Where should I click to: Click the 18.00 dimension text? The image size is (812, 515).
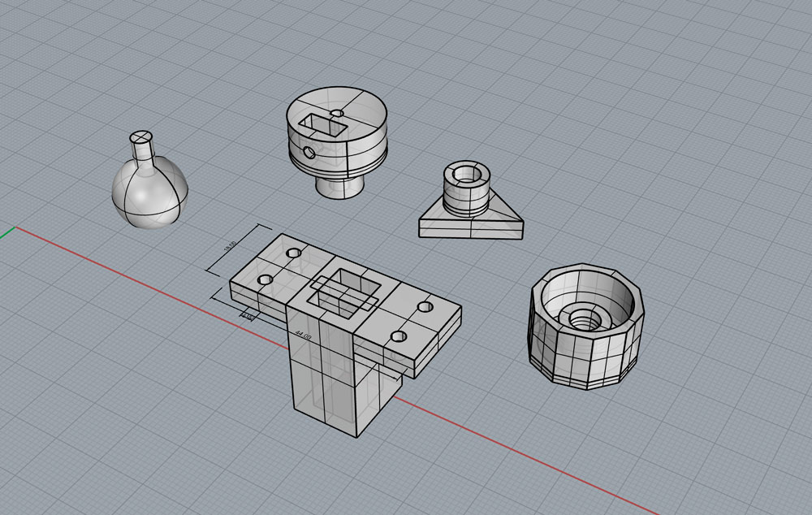pos(230,247)
